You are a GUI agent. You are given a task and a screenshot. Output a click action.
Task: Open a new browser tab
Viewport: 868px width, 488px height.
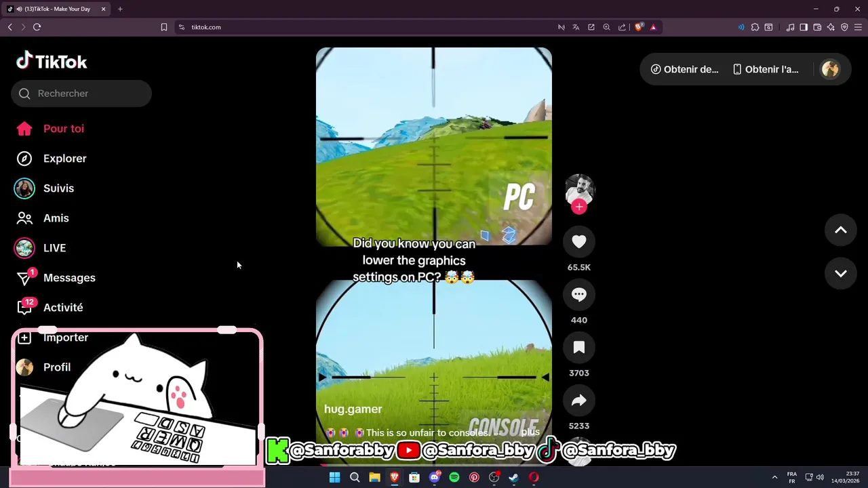click(x=120, y=9)
